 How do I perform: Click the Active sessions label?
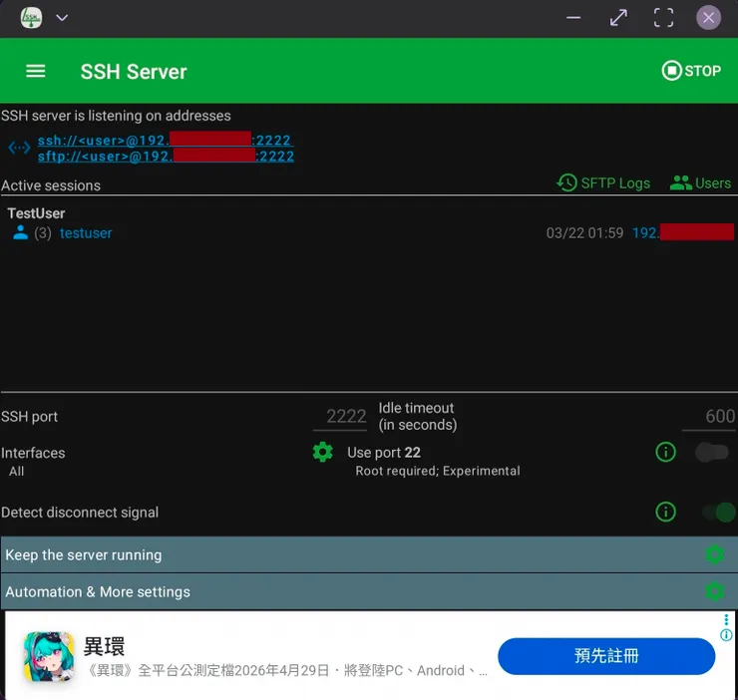point(51,185)
